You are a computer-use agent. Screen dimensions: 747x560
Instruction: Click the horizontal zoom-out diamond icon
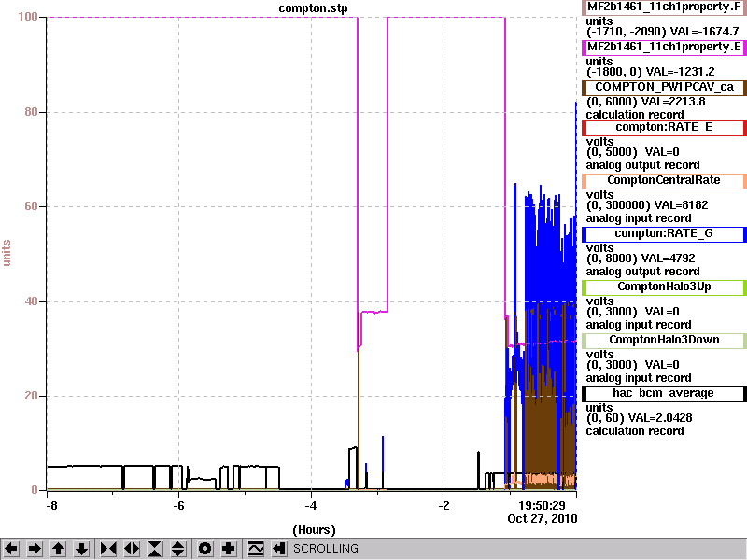point(132,549)
